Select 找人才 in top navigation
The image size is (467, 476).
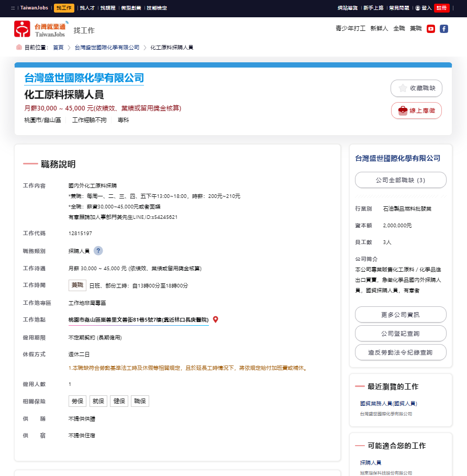point(87,8)
